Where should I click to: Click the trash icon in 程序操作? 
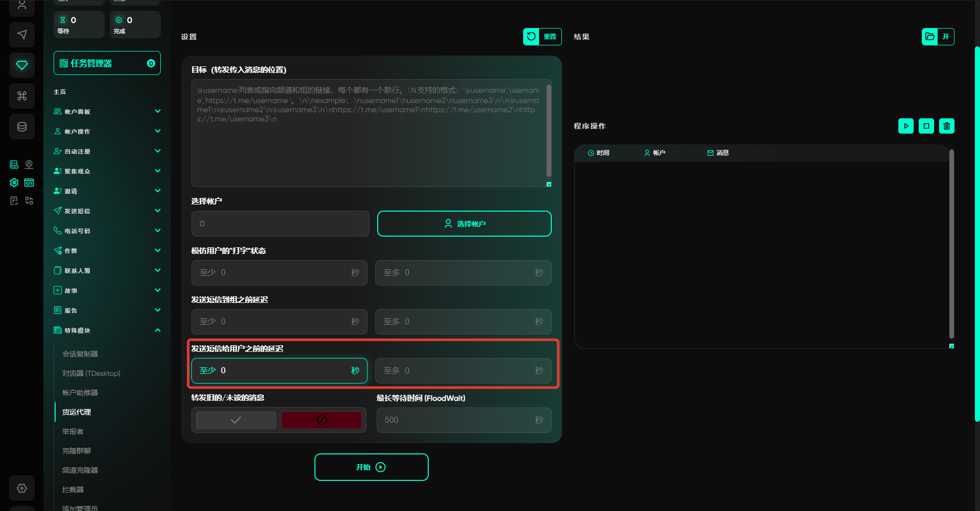click(947, 126)
